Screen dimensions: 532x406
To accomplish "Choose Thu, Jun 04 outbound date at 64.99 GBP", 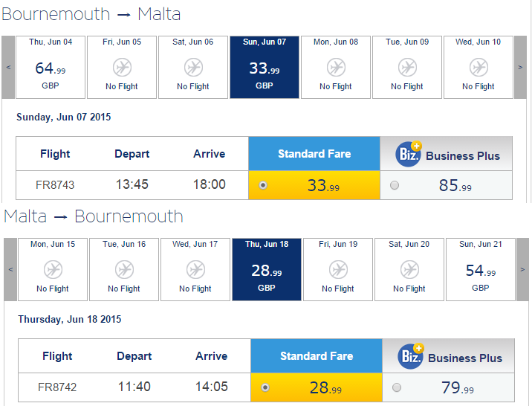I will coord(51,67).
